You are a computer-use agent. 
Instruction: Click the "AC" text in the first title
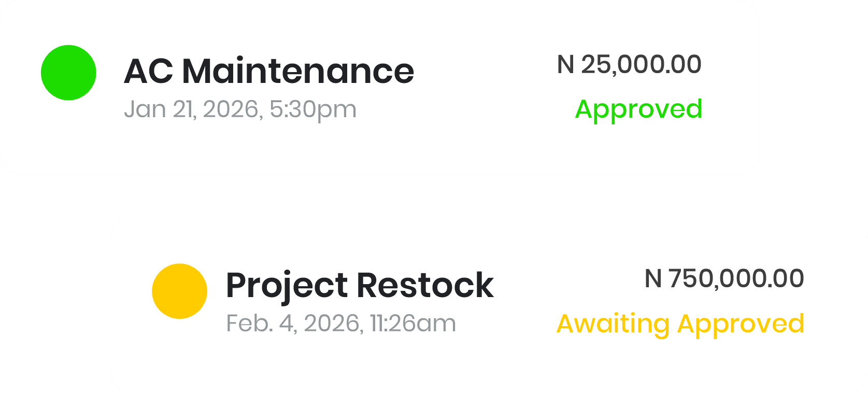[x=148, y=71]
